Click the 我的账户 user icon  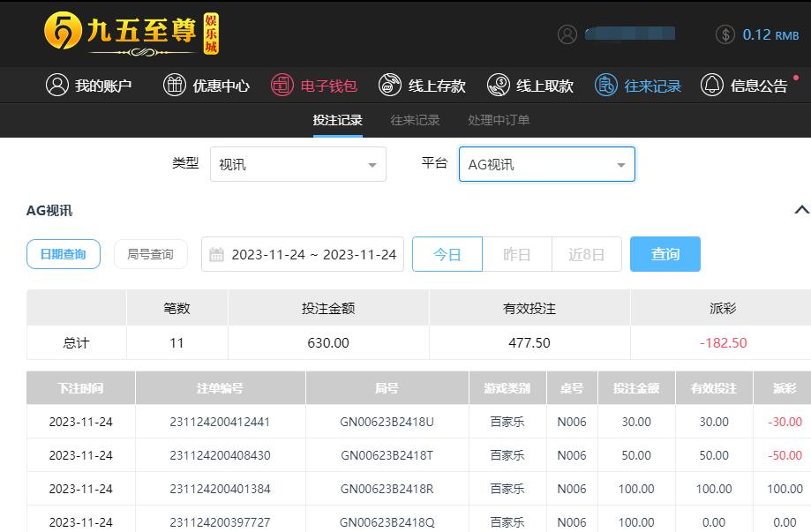coord(57,86)
